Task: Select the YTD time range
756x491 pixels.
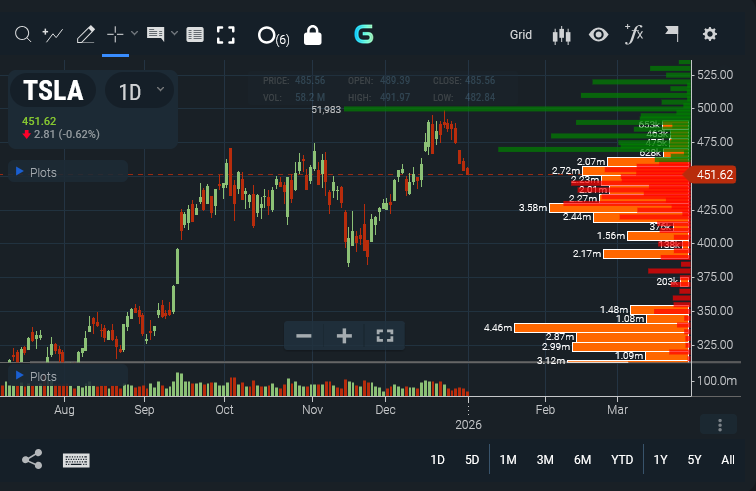Action: [622, 460]
